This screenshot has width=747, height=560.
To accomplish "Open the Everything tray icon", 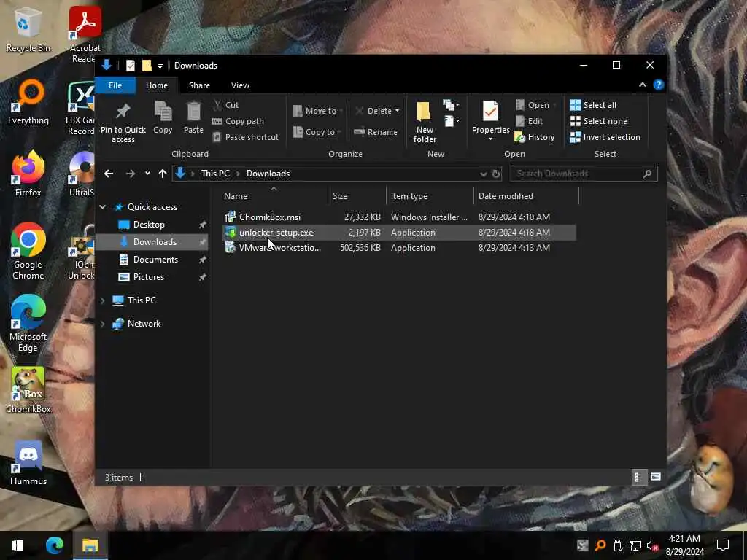I will [600, 545].
